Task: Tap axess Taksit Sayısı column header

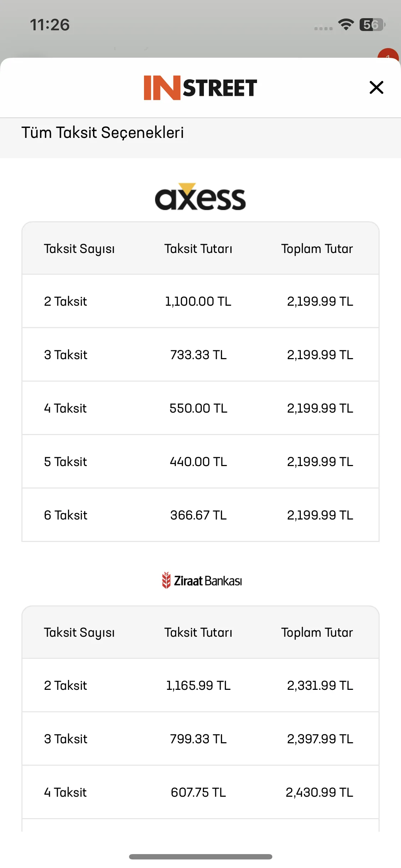Action: [79, 249]
